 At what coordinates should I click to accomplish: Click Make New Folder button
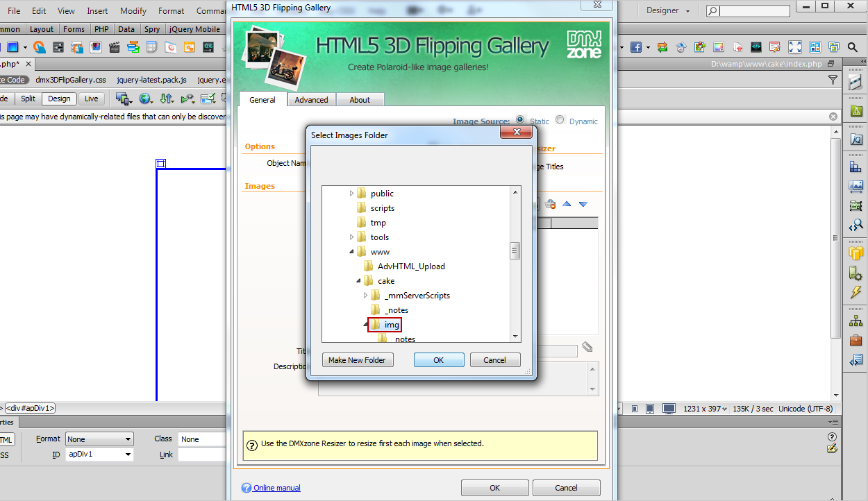(x=357, y=360)
